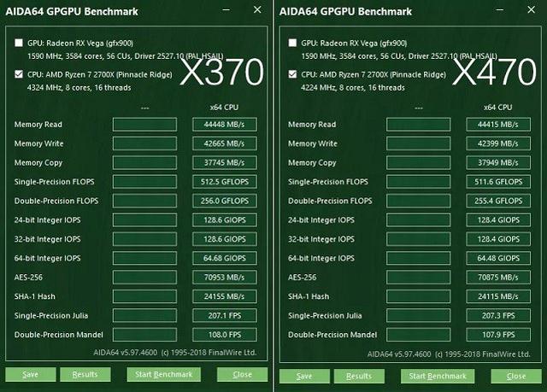Disable the Ryzen 7 2700X CPU checkbox in right window
The height and width of the screenshot is (392, 547).
pyautogui.click(x=293, y=74)
